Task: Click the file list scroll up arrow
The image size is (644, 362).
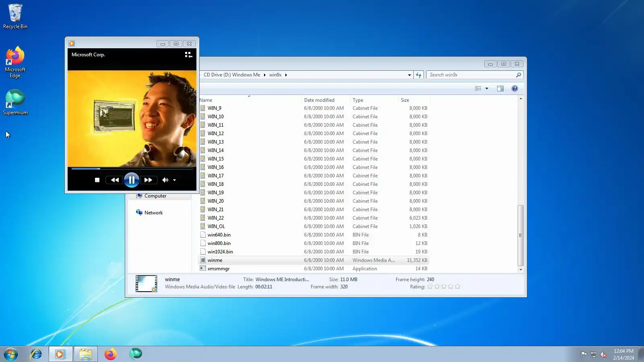Action: click(x=521, y=99)
